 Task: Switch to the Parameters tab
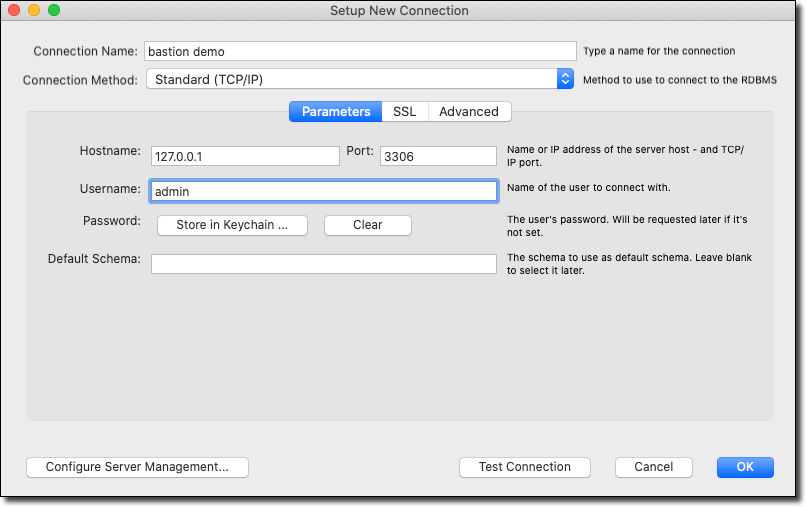[x=336, y=112]
